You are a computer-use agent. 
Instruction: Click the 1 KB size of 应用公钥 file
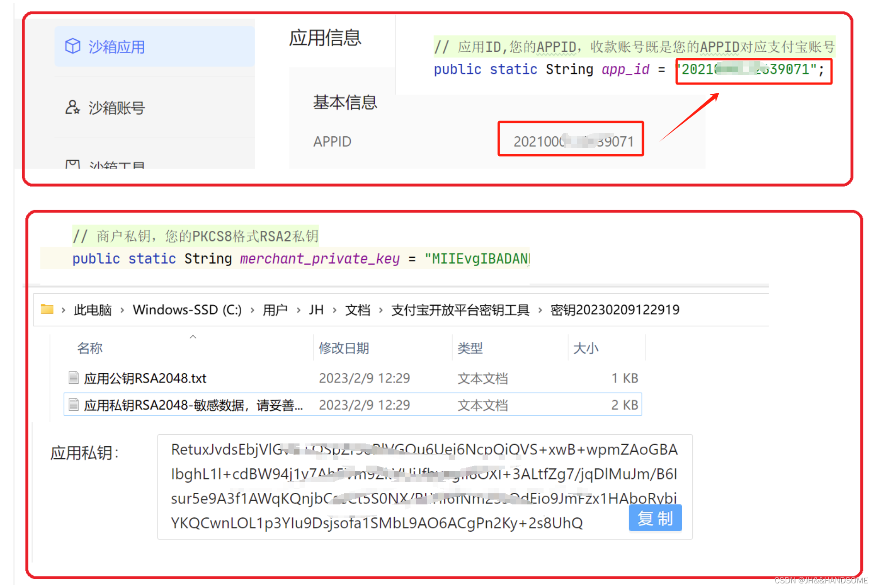click(625, 378)
